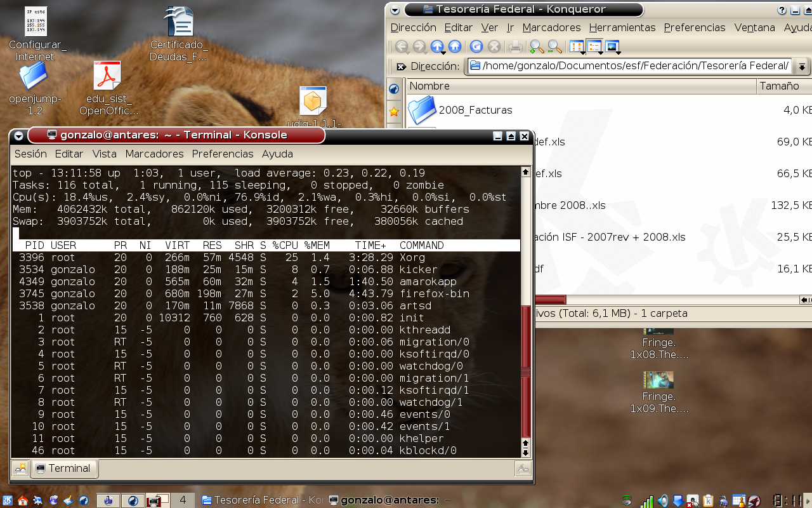Open the Klipper clipboard icon in system tray

(x=709, y=500)
